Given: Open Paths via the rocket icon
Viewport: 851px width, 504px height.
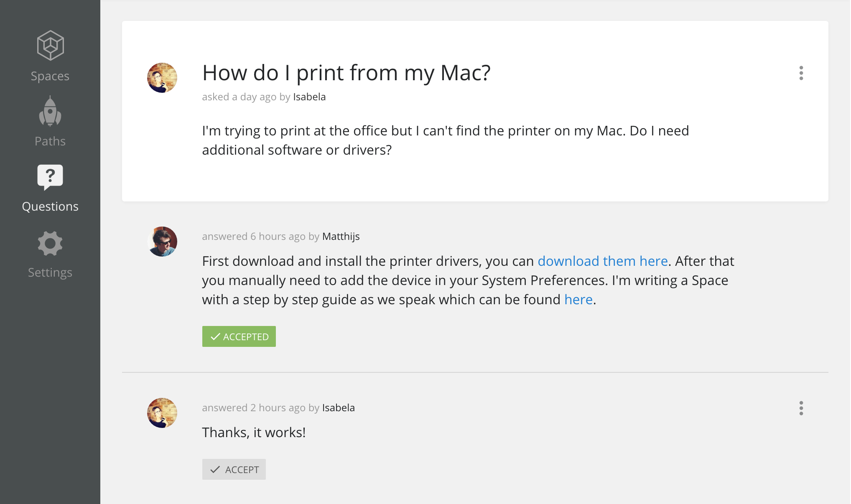Looking at the screenshot, I should pos(50,111).
